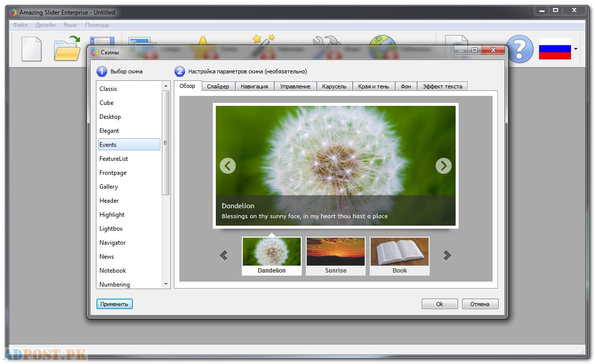The image size is (595, 364).
Task: Close the Скины dialog
Action: coord(493,50)
